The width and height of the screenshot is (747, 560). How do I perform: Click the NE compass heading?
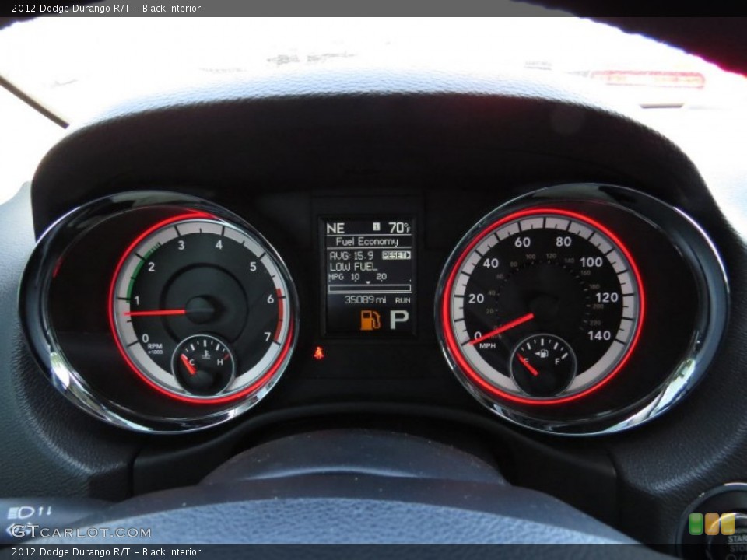click(335, 229)
